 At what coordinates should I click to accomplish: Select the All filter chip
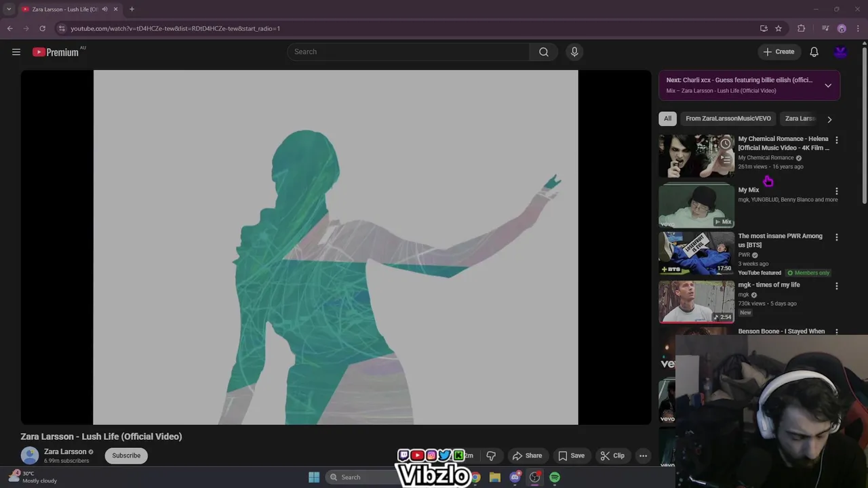[667, 119]
